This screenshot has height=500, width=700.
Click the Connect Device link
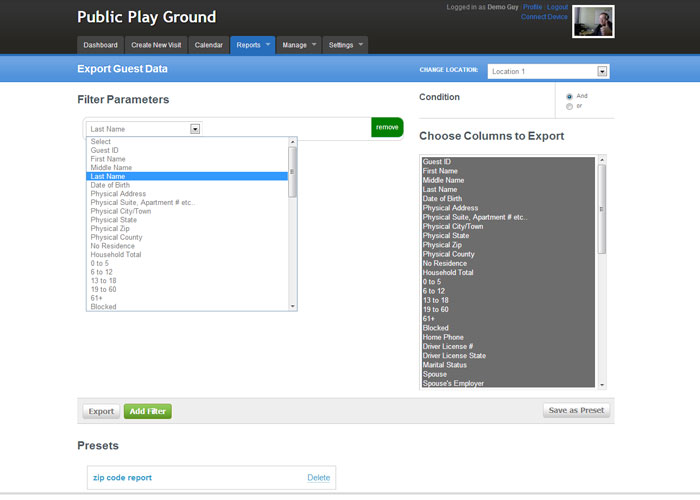coord(544,17)
